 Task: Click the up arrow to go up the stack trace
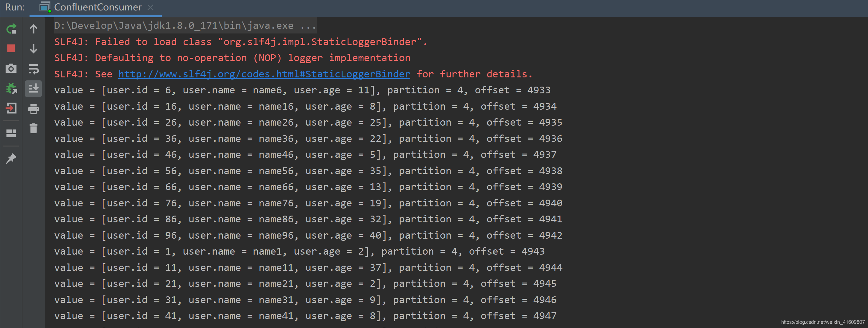click(33, 29)
